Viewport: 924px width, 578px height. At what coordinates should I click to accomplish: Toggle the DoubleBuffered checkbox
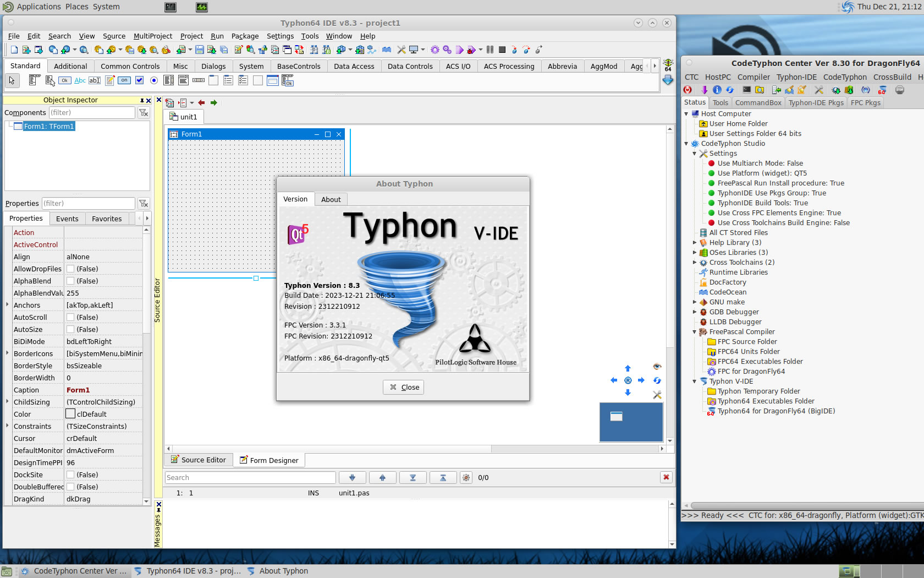click(x=70, y=487)
